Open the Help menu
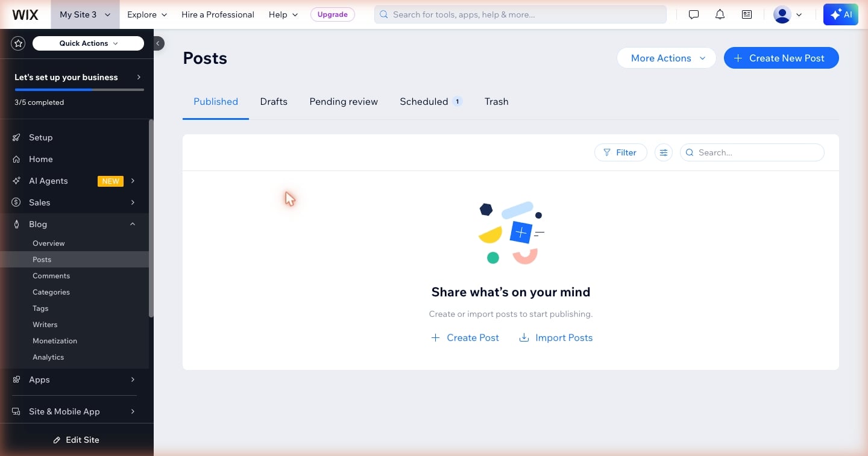Viewport: 868px width, 456px height. (x=283, y=14)
